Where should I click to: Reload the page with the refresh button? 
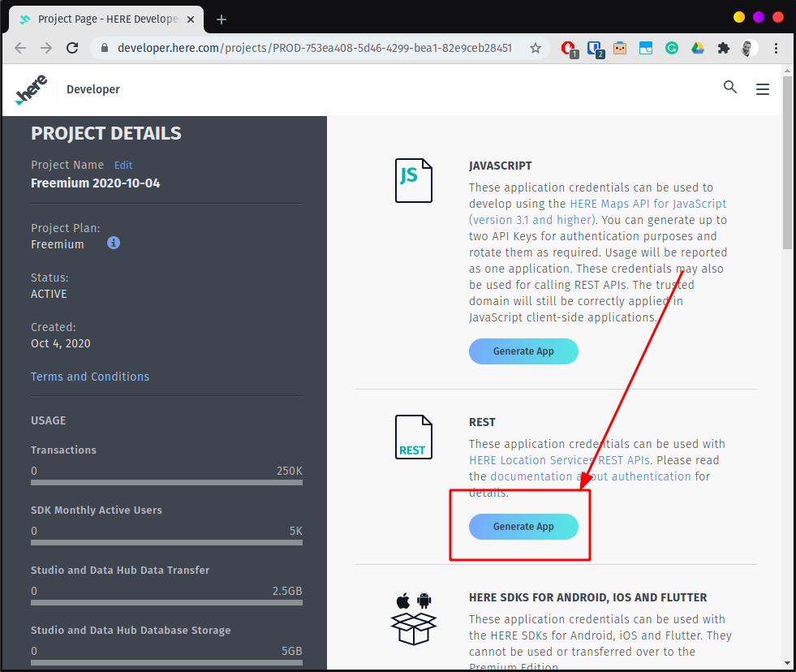coord(72,48)
